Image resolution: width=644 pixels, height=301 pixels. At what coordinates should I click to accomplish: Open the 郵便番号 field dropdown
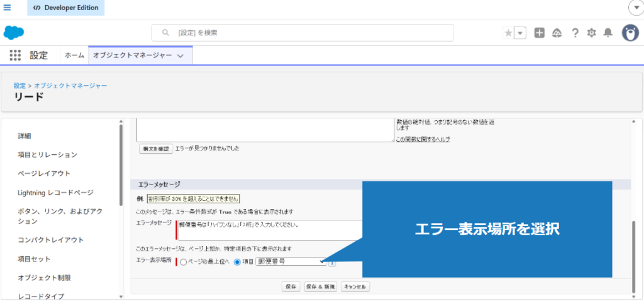[x=291, y=261]
